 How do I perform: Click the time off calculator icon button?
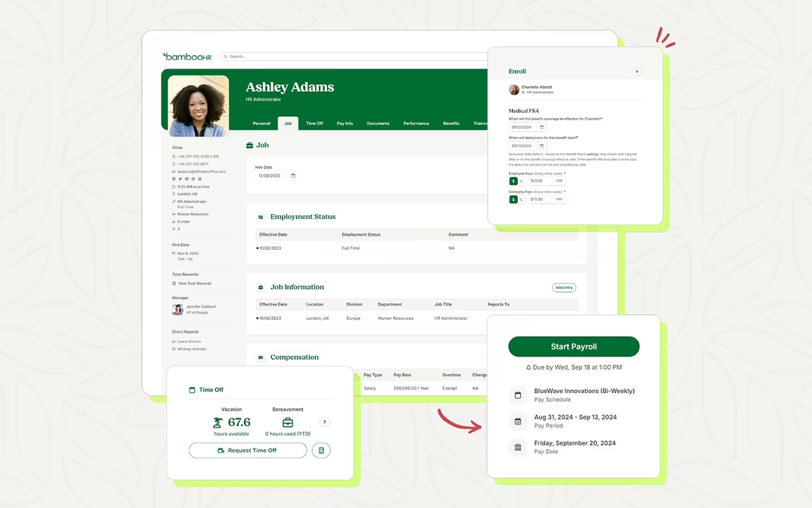pos(321,451)
